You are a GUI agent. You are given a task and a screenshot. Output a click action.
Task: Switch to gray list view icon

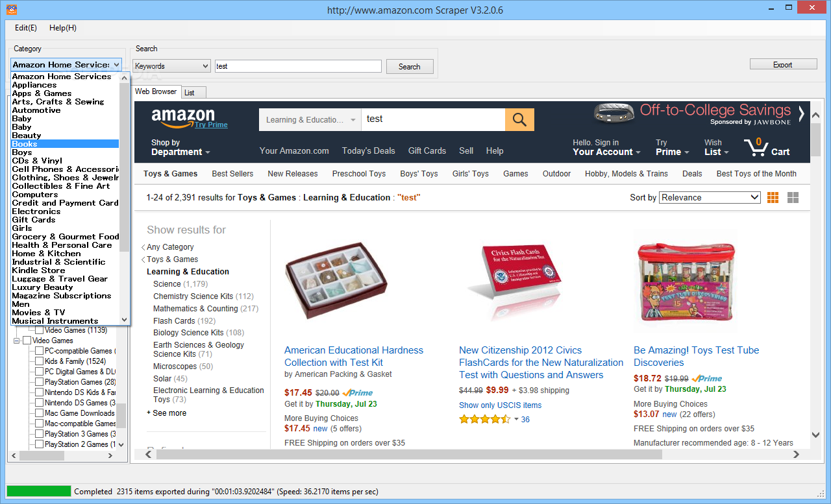coord(793,198)
